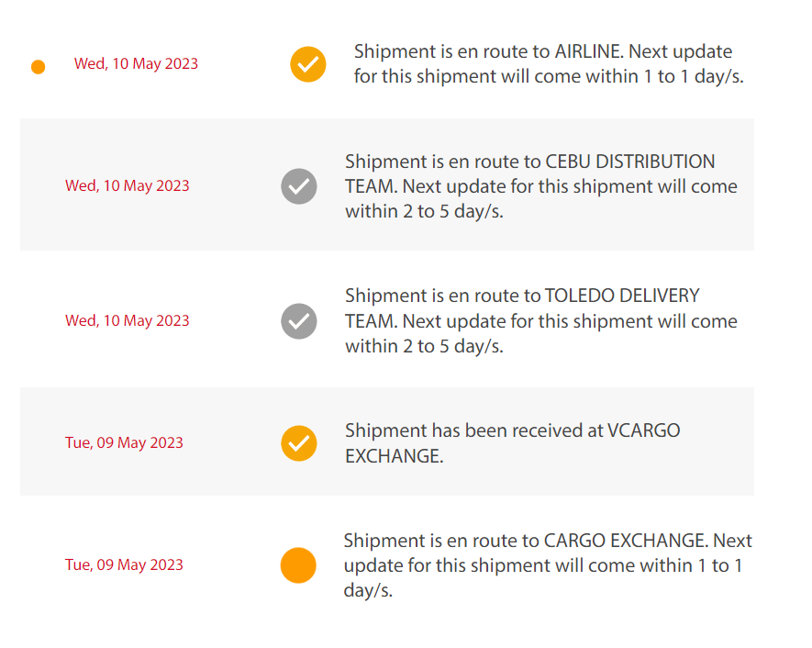This screenshot has width=812, height=648.
Task: Click the orange checkmark for AIRLINE shipment
Action: (x=307, y=64)
